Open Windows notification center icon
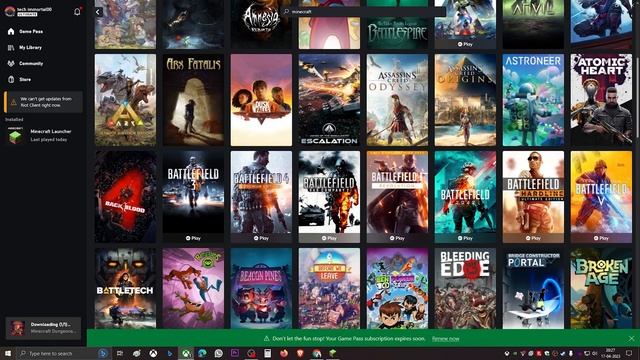Image resolution: width=640 pixels, height=360 pixels. pyautogui.click(x=629, y=353)
